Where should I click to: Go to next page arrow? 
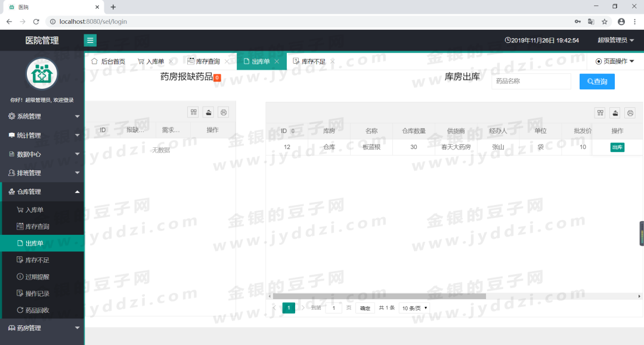pos(303,307)
